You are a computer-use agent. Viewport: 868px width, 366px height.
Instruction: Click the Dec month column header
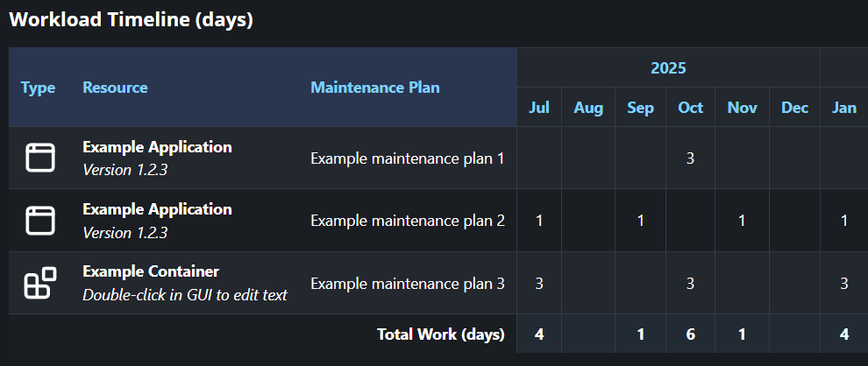(x=795, y=107)
